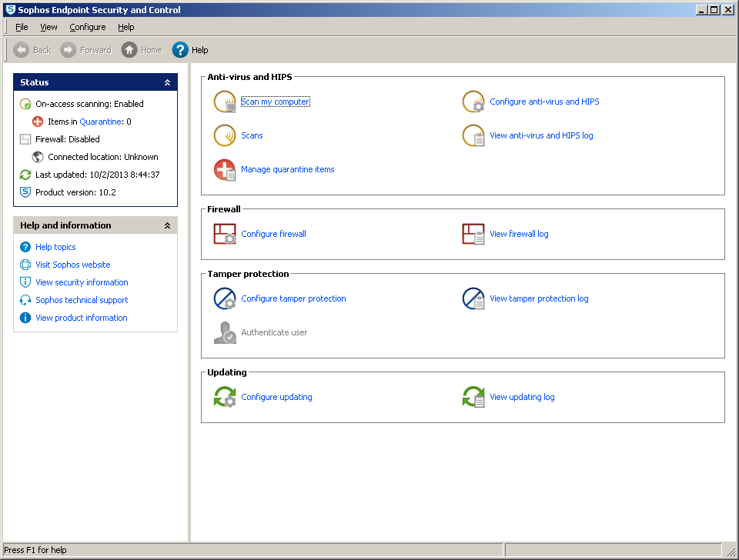Click the Configure tamper protection icon
Screen dimensions: 739x560
click(x=225, y=299)
